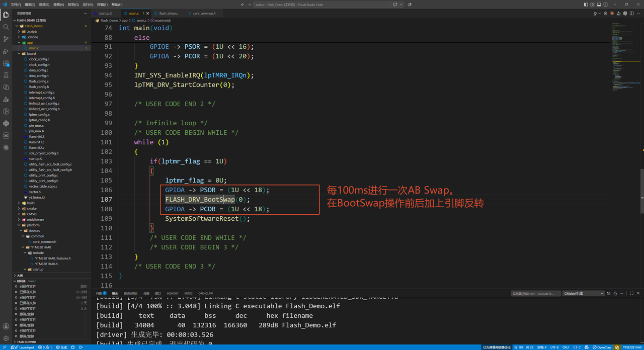Switch to the OPENCLAW panel tab
The width and height of the screenshot is (644, 350).
206,293
